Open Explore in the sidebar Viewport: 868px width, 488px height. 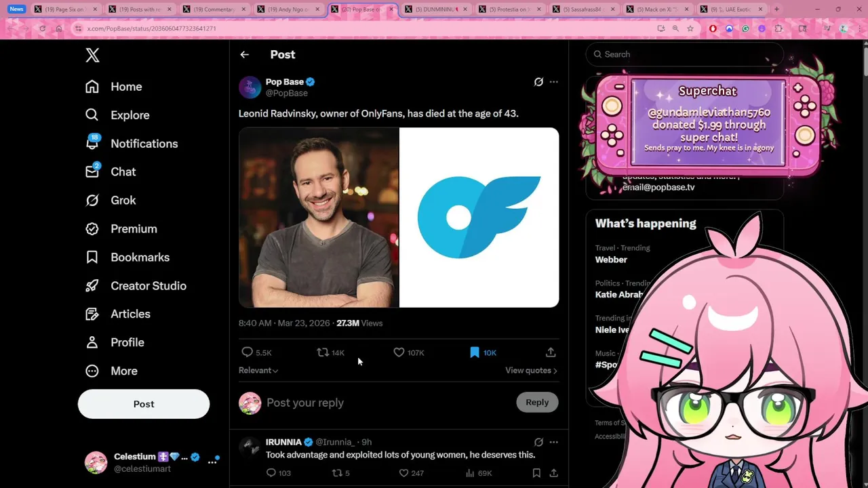coord(117,115)
